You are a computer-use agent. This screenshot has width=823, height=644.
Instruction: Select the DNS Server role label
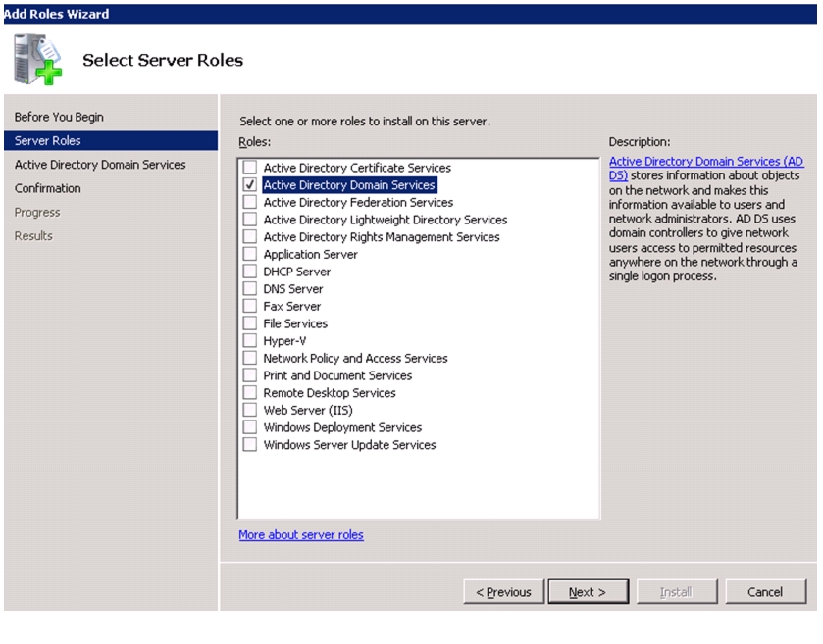tap(293, 289)
